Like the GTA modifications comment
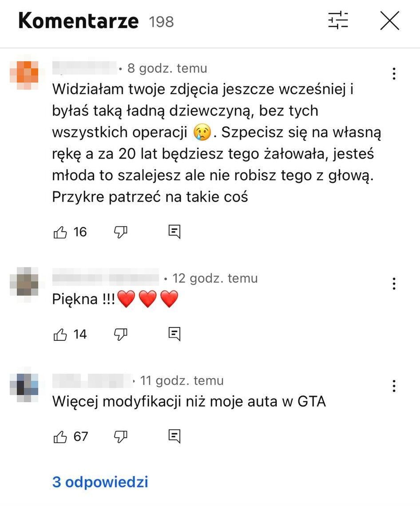Image resolution: width=420 pixels, height=506 pixels. pyautogui.click(x=60, y=437)
